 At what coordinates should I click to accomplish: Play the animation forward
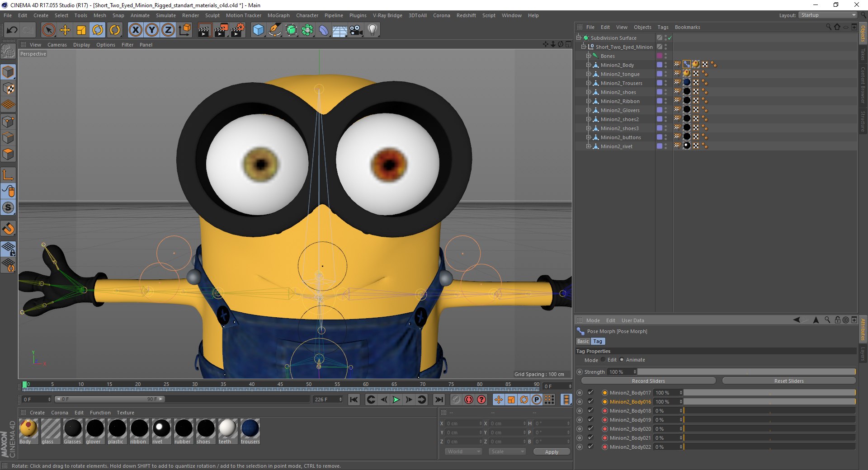[396, 399]
